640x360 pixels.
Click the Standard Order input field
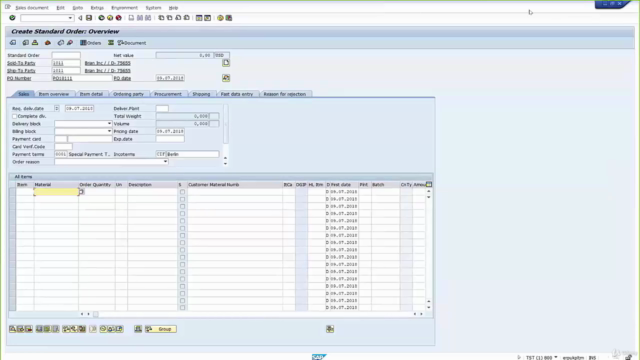click(x=66, y=55)
